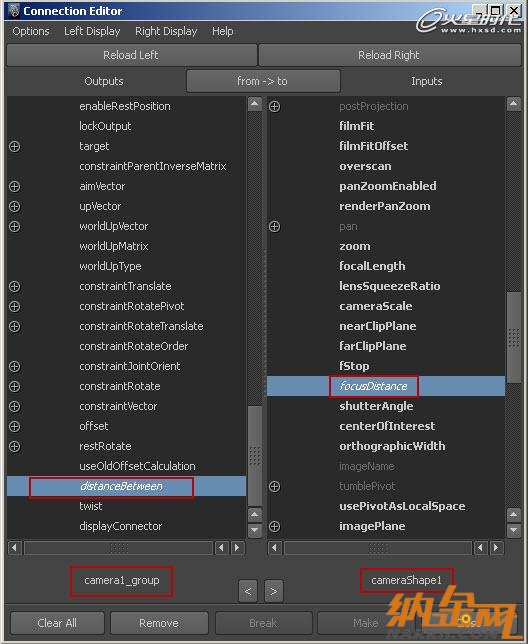Image resolution: width=528 pixels, height=644 pixels.
Task: Expand the target attribute plus icon
Action: [x=14, y=146]
